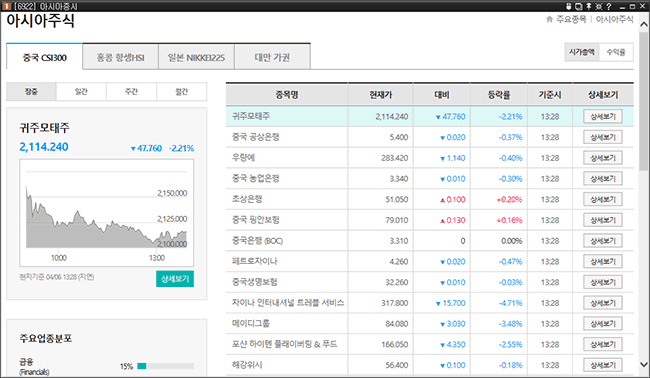Viewport: 650px width, 378px height.
Task: Click the 대비 column header
Action: coord(442,95)
